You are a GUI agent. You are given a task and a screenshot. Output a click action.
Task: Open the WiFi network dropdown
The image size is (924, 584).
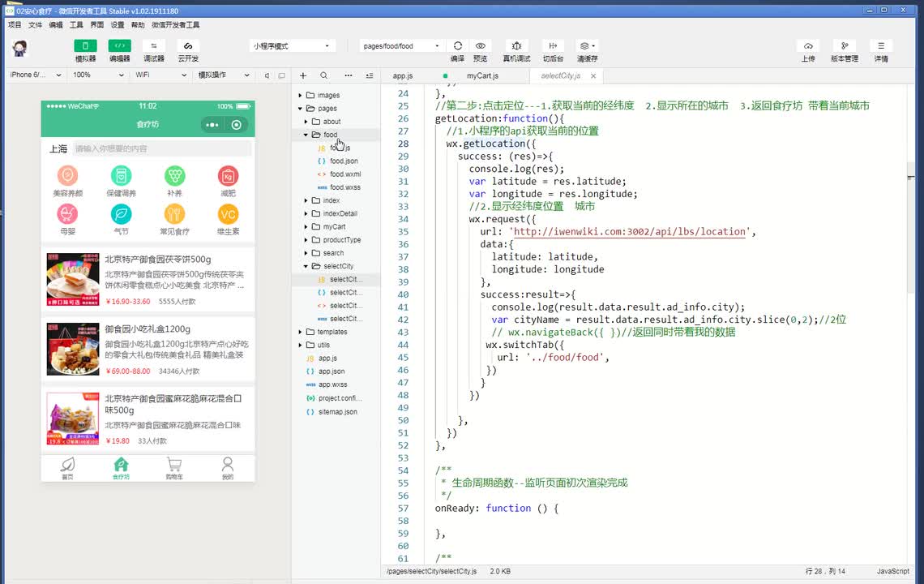pyautogui.click(x=160, y=75)
